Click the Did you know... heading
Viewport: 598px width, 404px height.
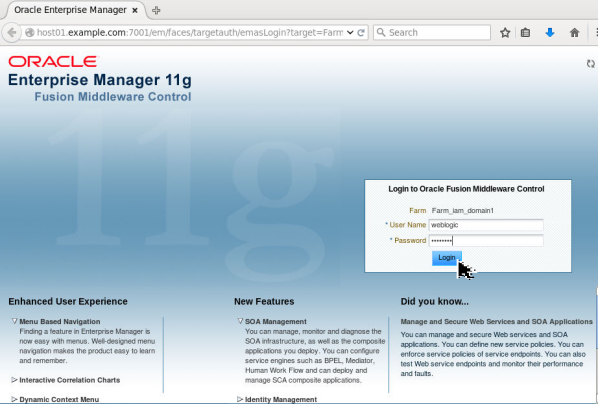(x=434, y=301)
